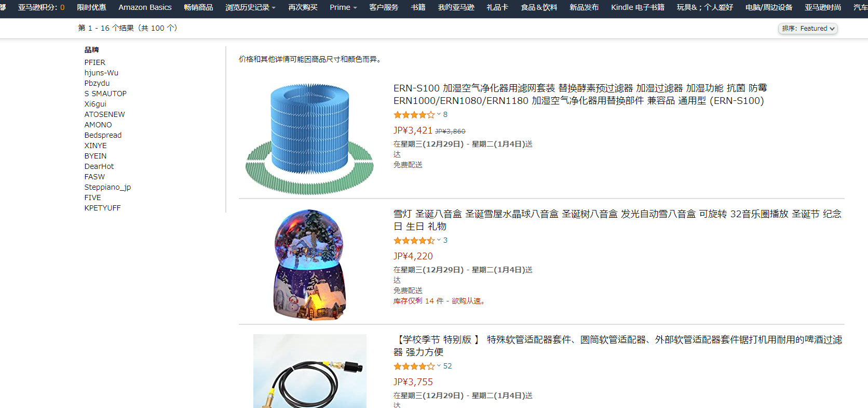This screenshot has height=408, width=868.
Task: Open the Featured sort dropdown
Action: (808, 29)
